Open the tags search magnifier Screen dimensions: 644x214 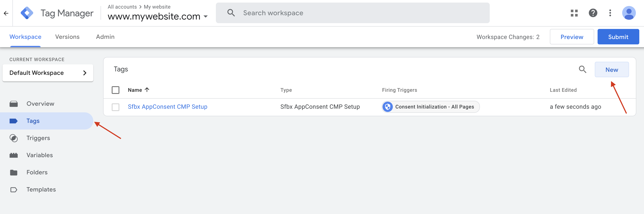pyautogui.click(x=583, y=69)
